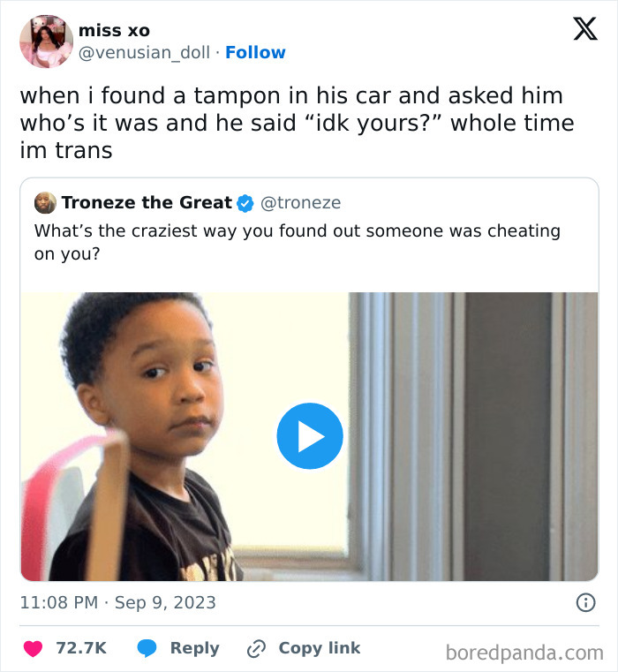Click the blue reply bubble icon

pos(147,648)
